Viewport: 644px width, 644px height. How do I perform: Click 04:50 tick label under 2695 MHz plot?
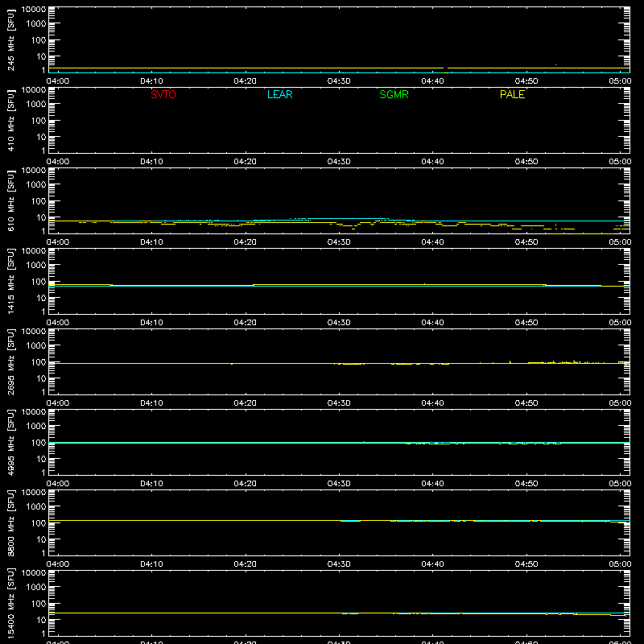(x=526, y=403)
